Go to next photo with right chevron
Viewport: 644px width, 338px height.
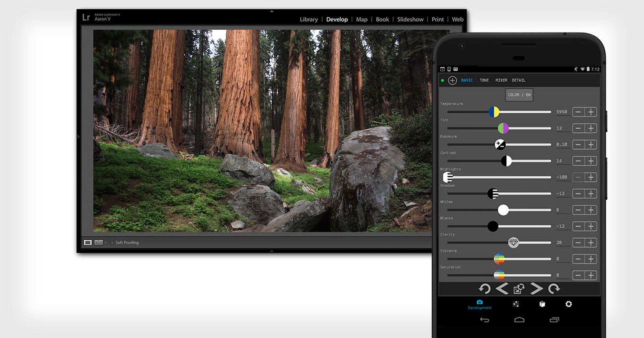coord(536,289)
